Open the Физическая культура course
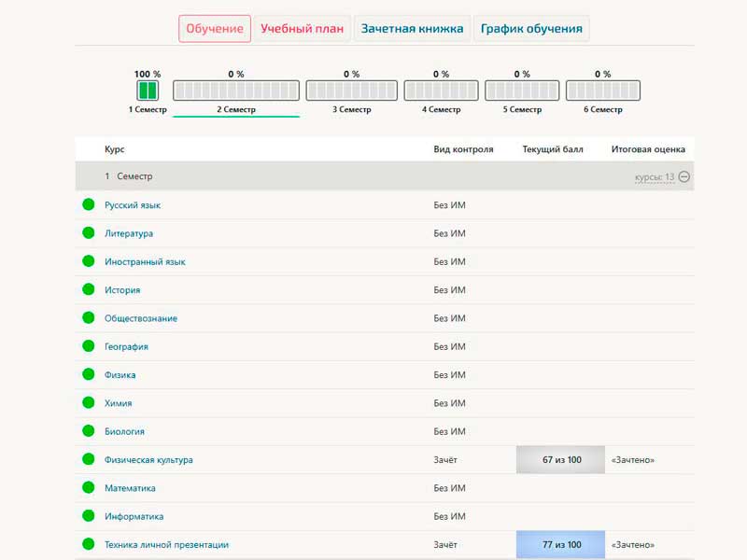 coord(148,460)
